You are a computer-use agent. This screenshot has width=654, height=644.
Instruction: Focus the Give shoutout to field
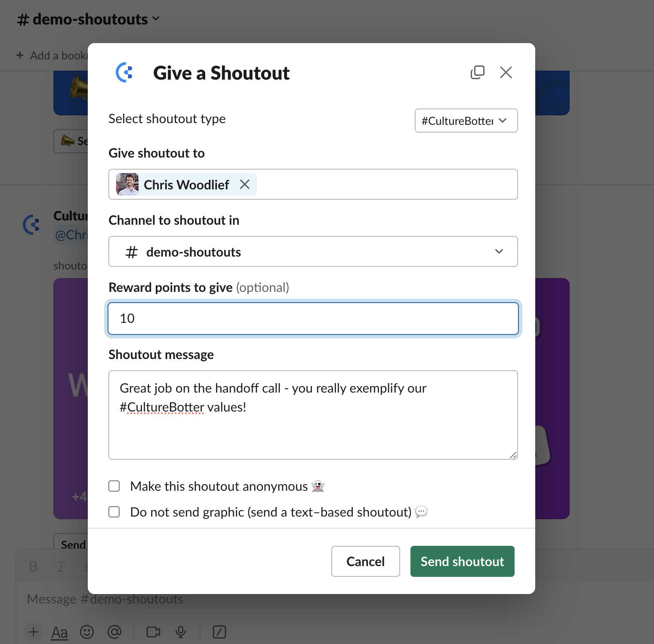tap(313, 184)
